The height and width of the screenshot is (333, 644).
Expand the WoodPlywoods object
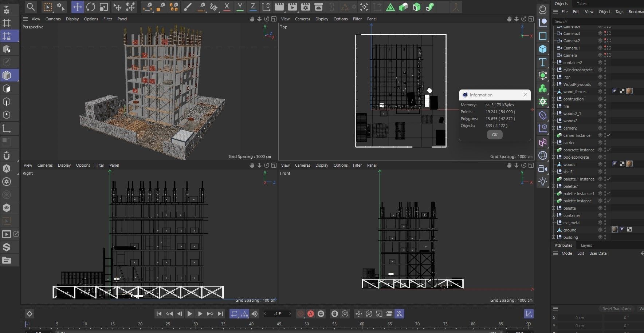pyautogui.click(x=554, y=84)
